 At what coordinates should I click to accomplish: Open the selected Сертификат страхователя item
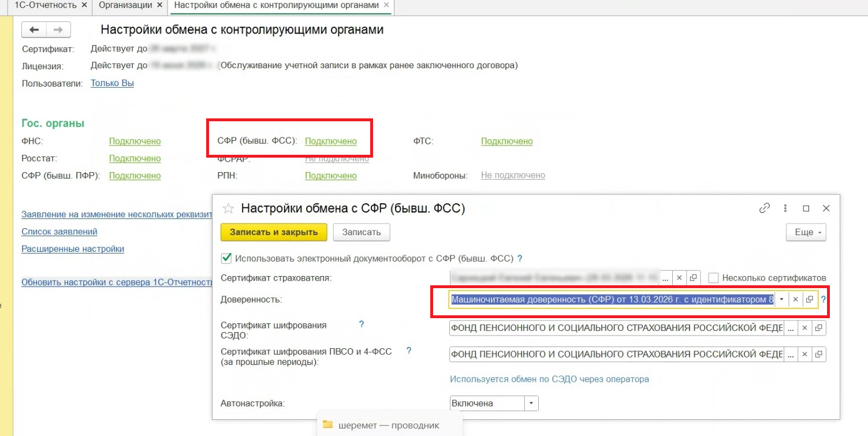click(x=693, y=278)
